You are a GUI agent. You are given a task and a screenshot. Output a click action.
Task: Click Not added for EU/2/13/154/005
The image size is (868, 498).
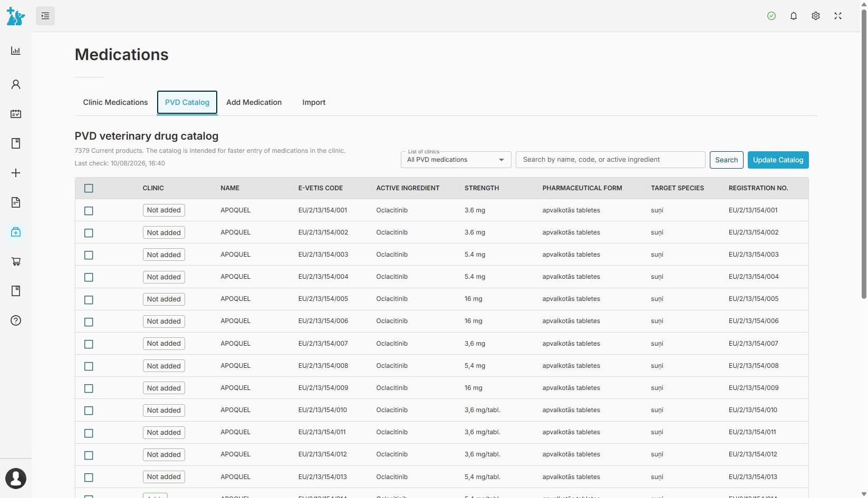164,299
